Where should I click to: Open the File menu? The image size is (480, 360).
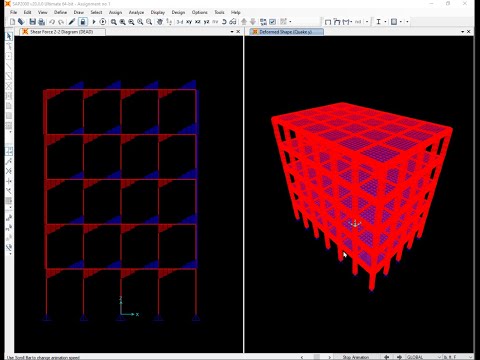click(x=13, y=12)
